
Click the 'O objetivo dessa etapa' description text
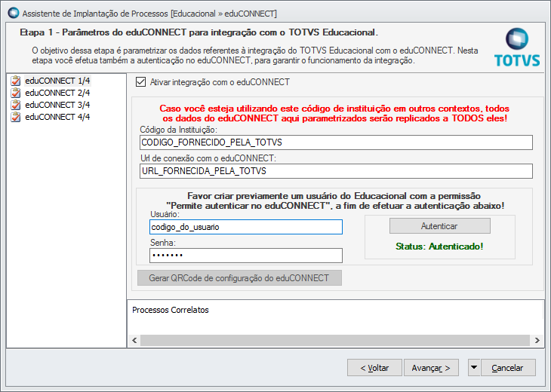[x=255, y=56]
